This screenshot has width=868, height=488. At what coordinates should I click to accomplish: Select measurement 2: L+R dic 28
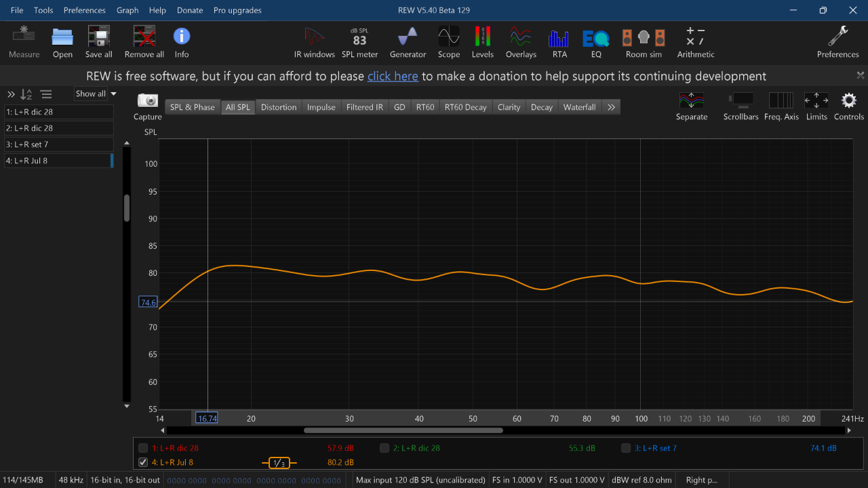59,128
